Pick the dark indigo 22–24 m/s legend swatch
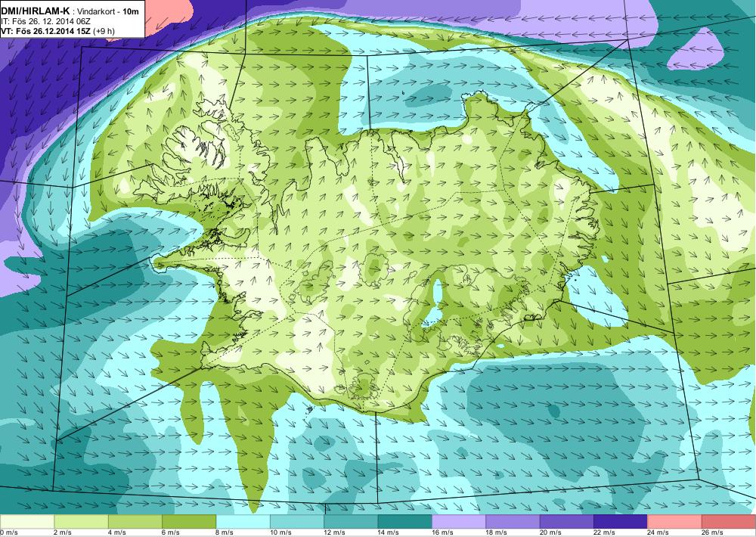This screenshot has width=756, height=537. click(621, 521)
